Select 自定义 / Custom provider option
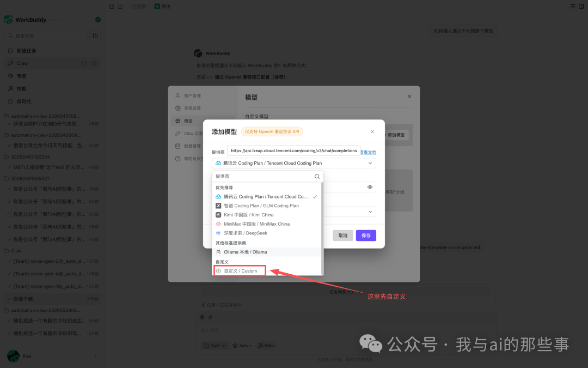The height and width of the screenshot is (368, 588). tap(240, 271)
